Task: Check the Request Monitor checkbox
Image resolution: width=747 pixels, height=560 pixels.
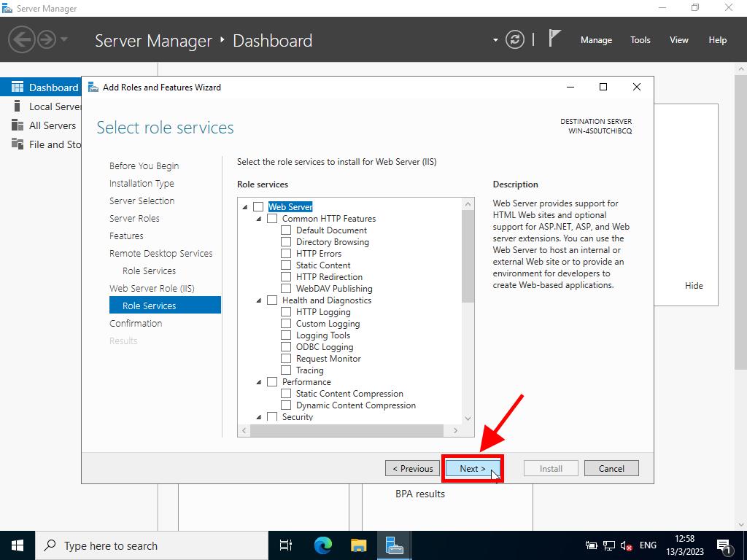Action: 286,359
